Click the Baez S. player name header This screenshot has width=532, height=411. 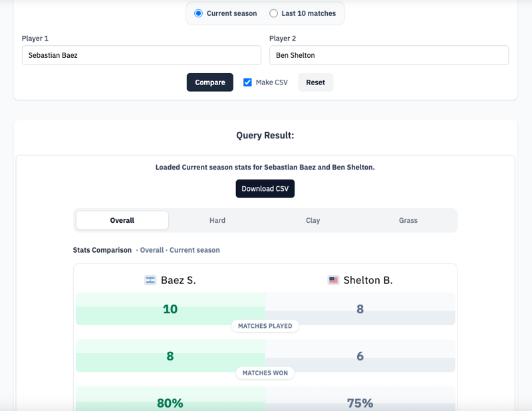(x=178, y=281)
